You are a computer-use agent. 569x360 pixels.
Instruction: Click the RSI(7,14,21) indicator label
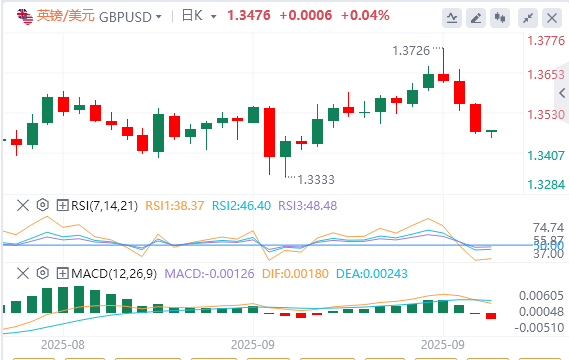point(105,206)
